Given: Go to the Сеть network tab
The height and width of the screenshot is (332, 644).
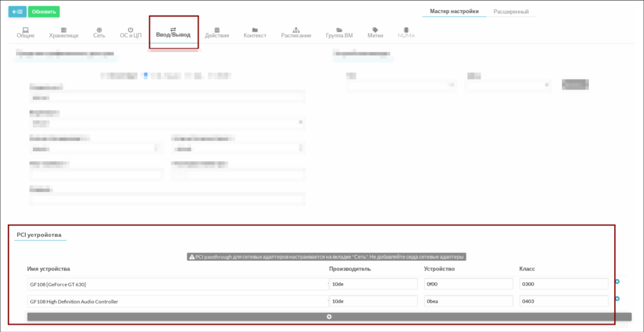Looking at the screenshot, I should click(99, 33).
